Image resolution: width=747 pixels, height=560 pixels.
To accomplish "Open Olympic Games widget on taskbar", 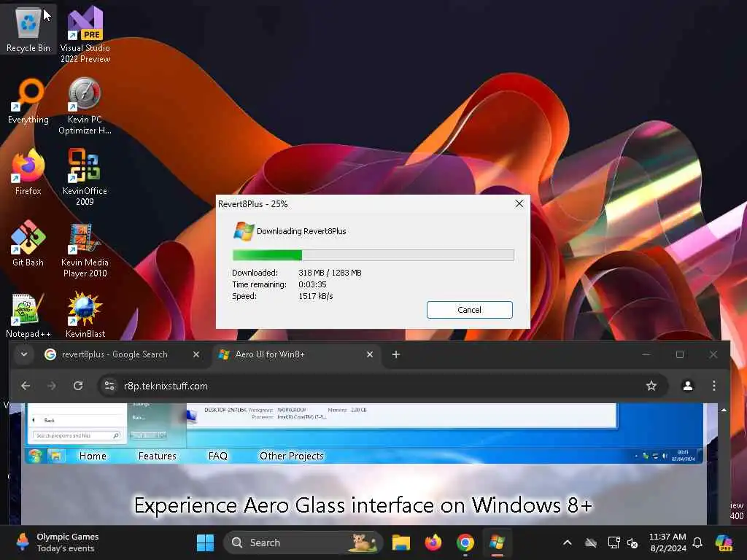I will (x=56, y=542).
